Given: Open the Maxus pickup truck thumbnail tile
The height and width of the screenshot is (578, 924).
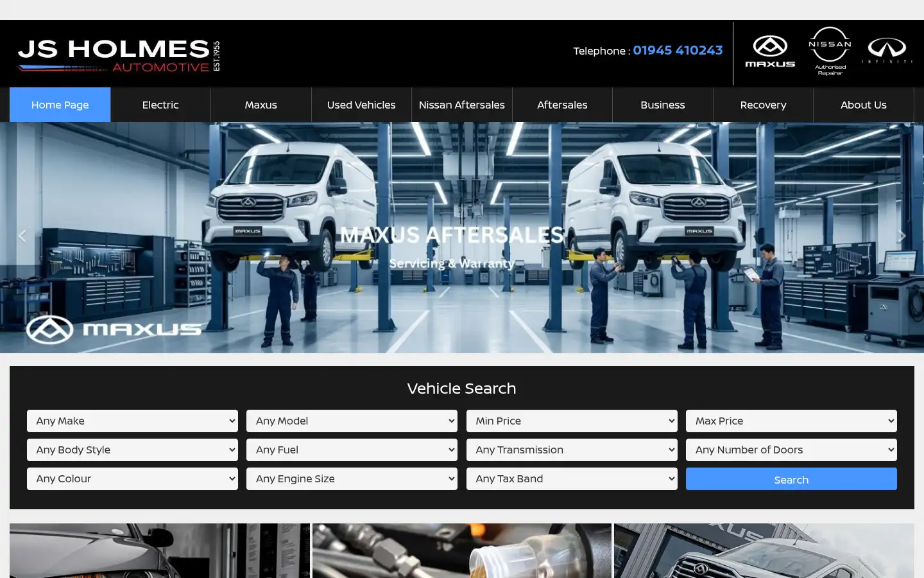Looking at the screenshot, I should [x=764, y=551].
